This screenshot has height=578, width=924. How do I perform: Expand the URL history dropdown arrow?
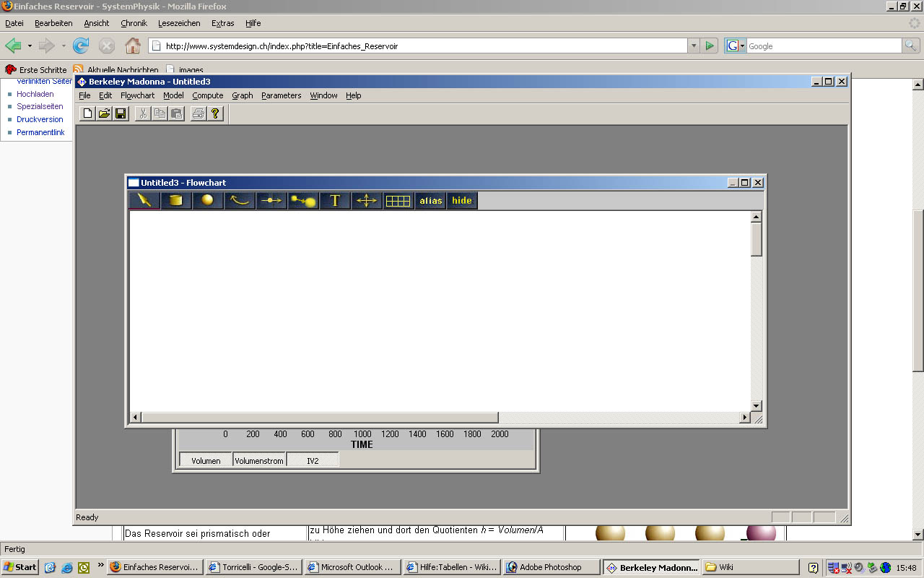tap(694, 46)
